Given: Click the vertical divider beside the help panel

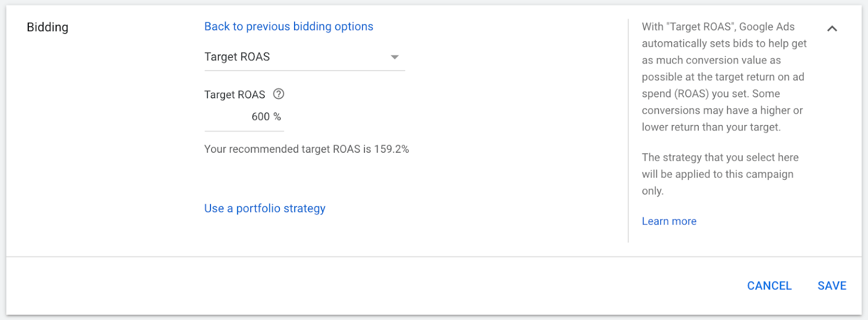Looking at the screenshot, I should [x=628, y=130].
